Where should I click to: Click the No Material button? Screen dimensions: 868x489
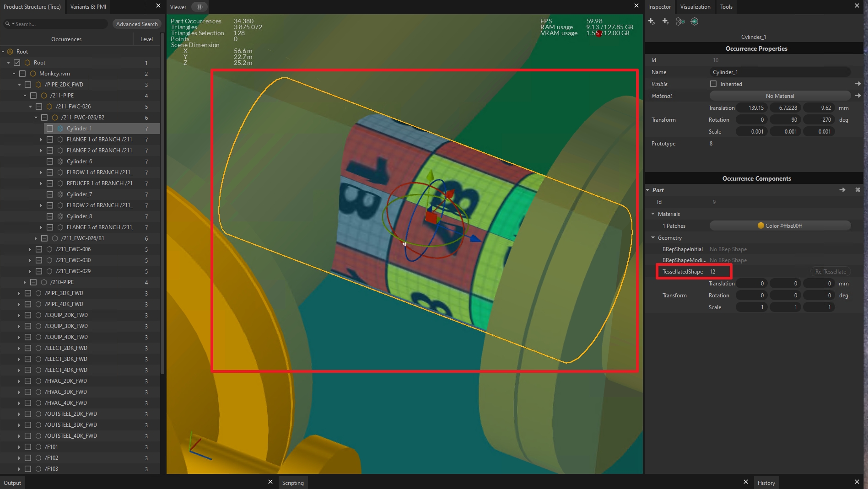780,96
